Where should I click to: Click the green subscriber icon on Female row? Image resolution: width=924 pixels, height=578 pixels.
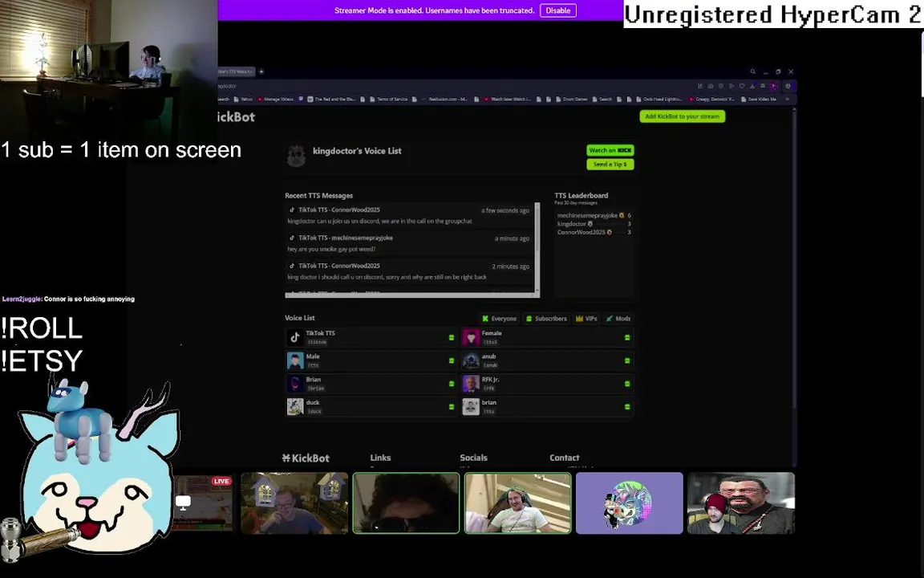point(627,337)
